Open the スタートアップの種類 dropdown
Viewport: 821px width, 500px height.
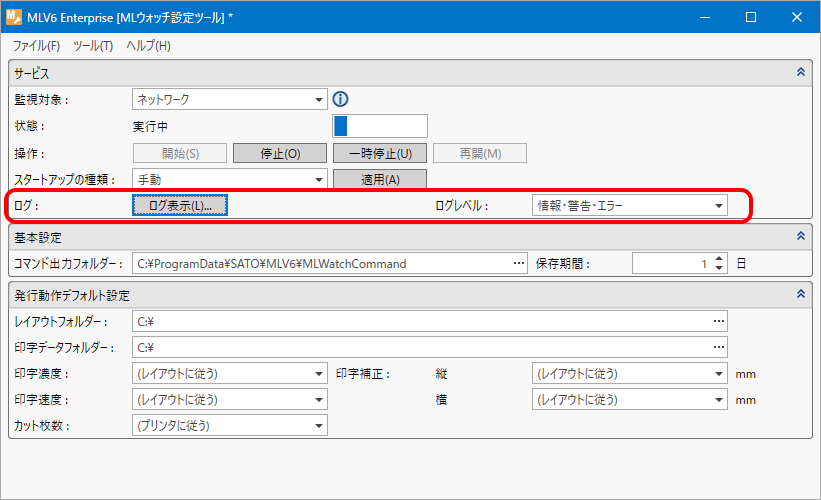(x=230, y=180)
